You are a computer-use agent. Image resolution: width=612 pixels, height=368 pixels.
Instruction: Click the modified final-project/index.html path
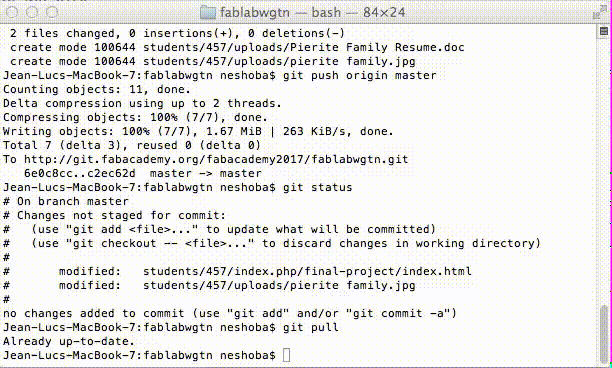click(307, 271)
